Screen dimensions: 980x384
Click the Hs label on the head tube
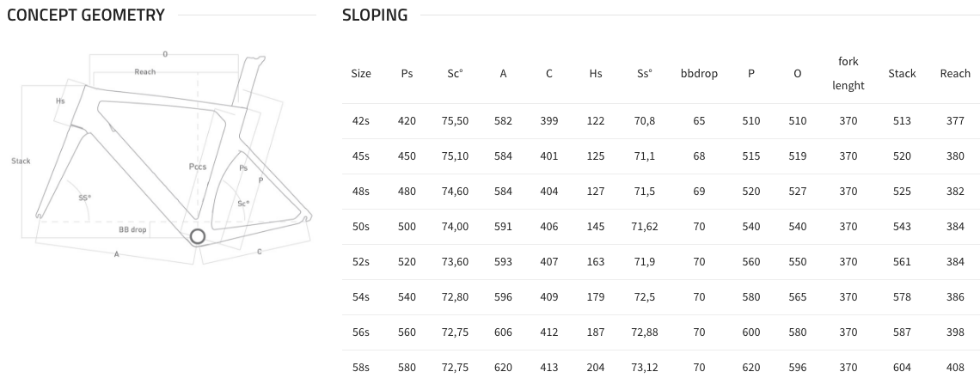coord(60,101)
